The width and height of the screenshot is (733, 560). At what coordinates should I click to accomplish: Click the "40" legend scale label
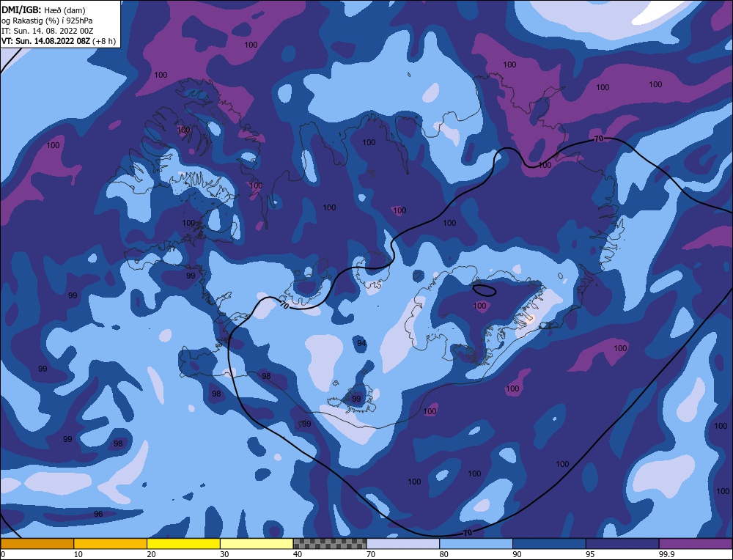[x=298, y=554]
